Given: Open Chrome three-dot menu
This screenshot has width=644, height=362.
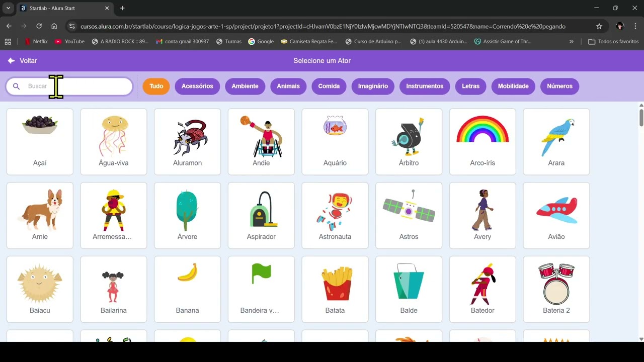Looking at the screenshot, I should pyautogui.click(x=635, y=26).
